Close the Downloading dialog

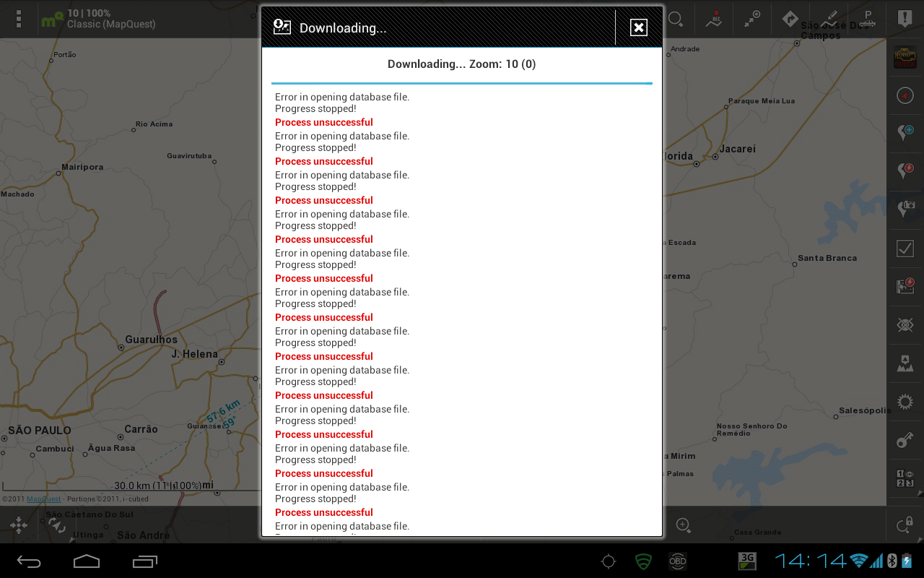tap(638, 27)
